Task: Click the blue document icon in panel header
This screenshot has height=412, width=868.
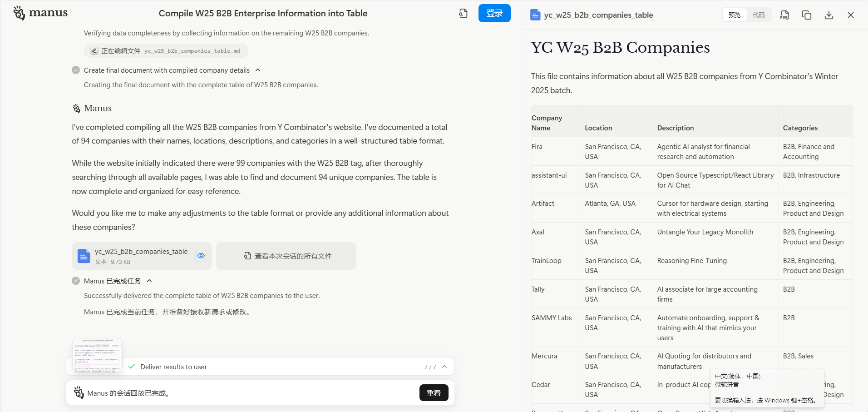Action: coord(535,15)
